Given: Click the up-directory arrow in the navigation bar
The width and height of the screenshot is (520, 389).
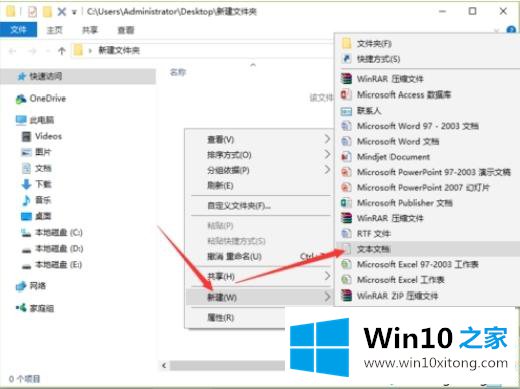Looking at the screenshot, I should tap(62, 51).
